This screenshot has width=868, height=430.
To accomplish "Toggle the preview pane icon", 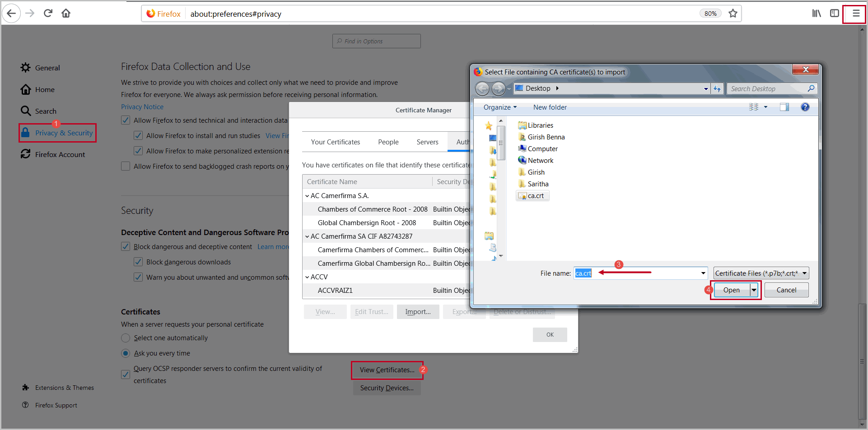I will coord(784,107).
